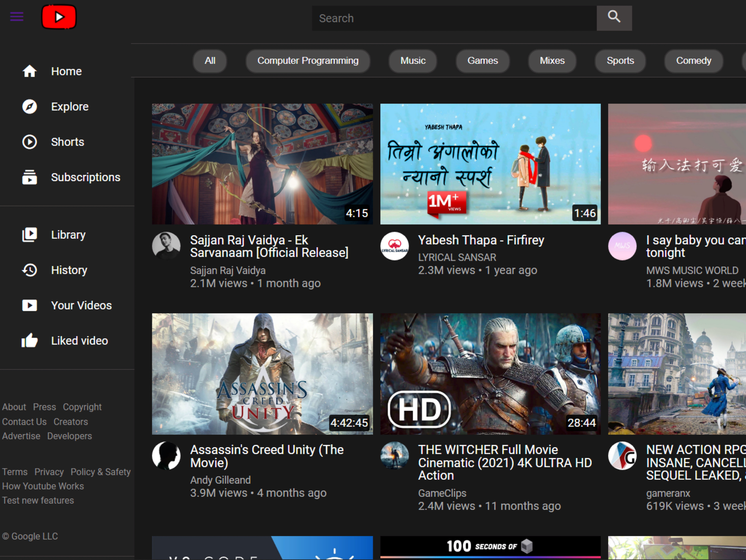
Task: Go to Home in sidebar
Action: [67, 71]
